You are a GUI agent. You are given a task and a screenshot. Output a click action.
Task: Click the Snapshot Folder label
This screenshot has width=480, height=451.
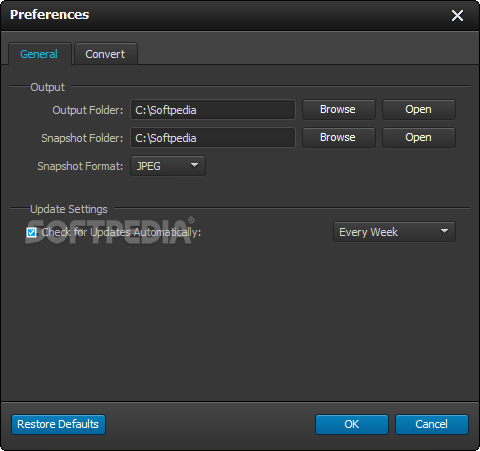coord(82,138)
